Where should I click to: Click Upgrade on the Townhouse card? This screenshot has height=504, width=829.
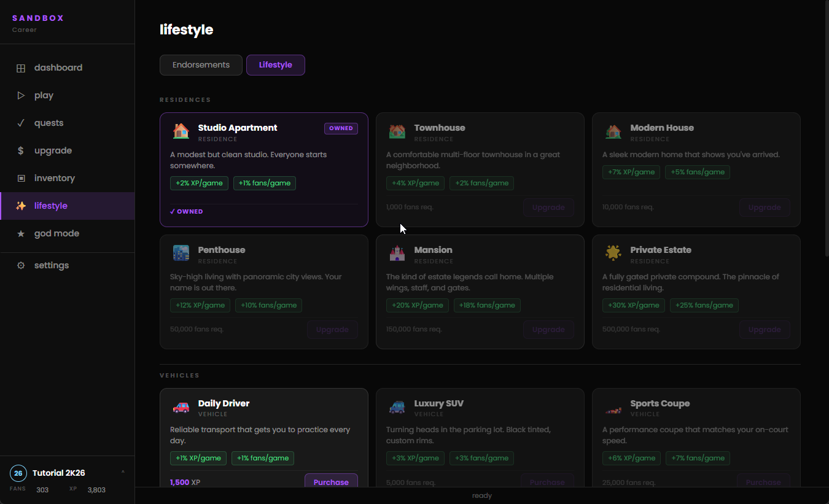tap(548, 207)
